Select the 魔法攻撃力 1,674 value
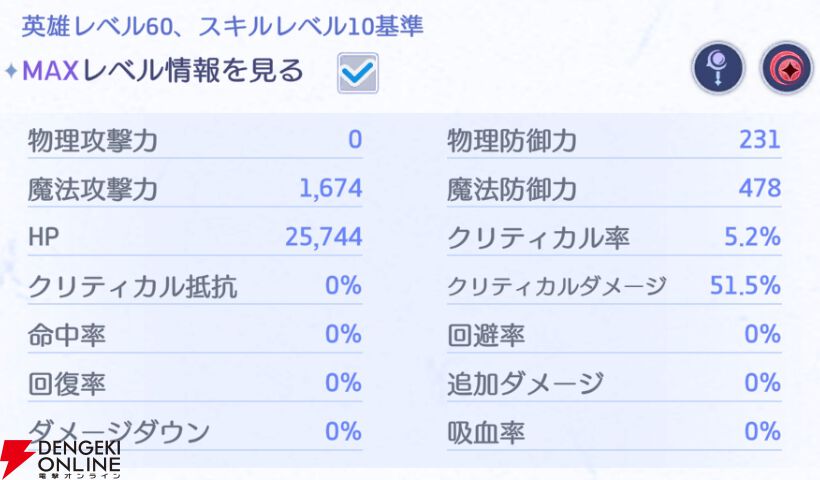This screenshot has width=820, height=480. pos(331,188)
